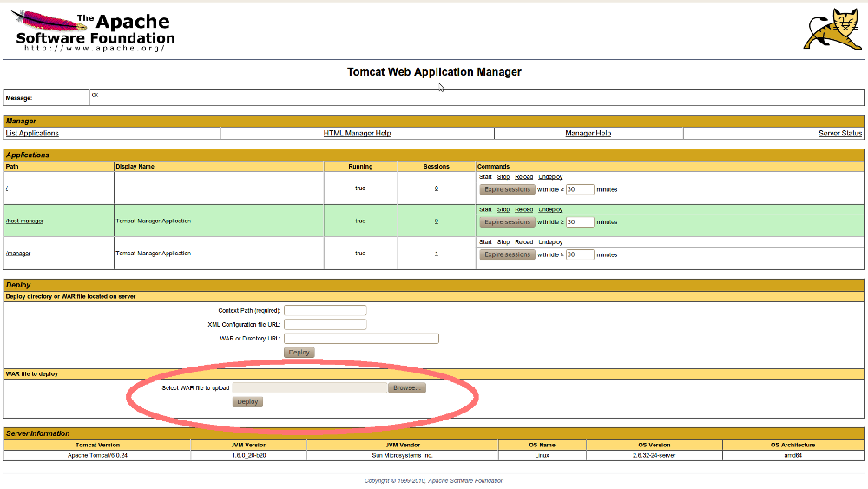Open the List Applications link
Image resolution: width=868 pixels, height=489 pixels.
pos(32,134)
